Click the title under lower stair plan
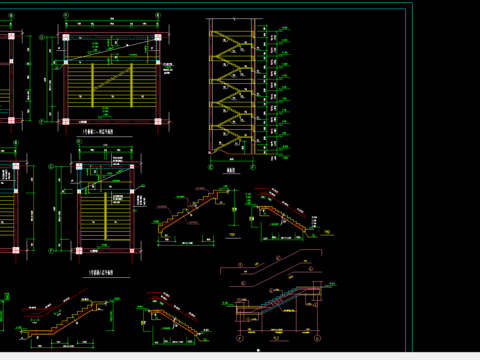The height and width of the screenshot is (360, 480). [101, 273]
